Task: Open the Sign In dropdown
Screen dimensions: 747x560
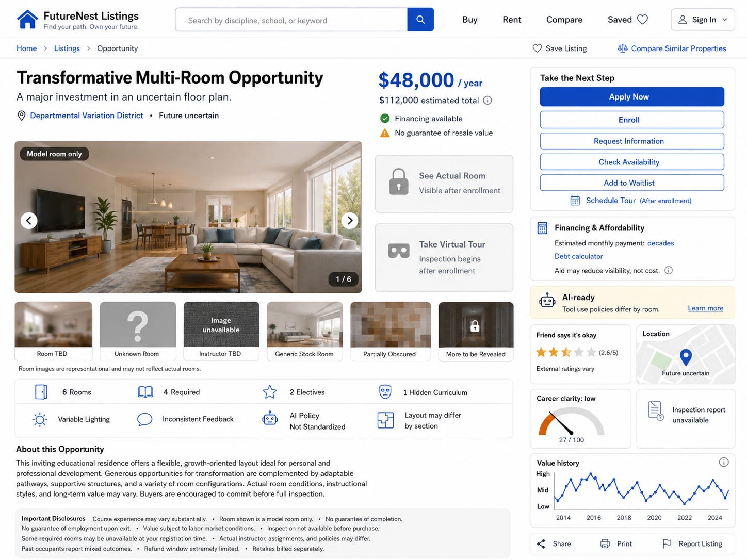Action: [x=703, y=20]
